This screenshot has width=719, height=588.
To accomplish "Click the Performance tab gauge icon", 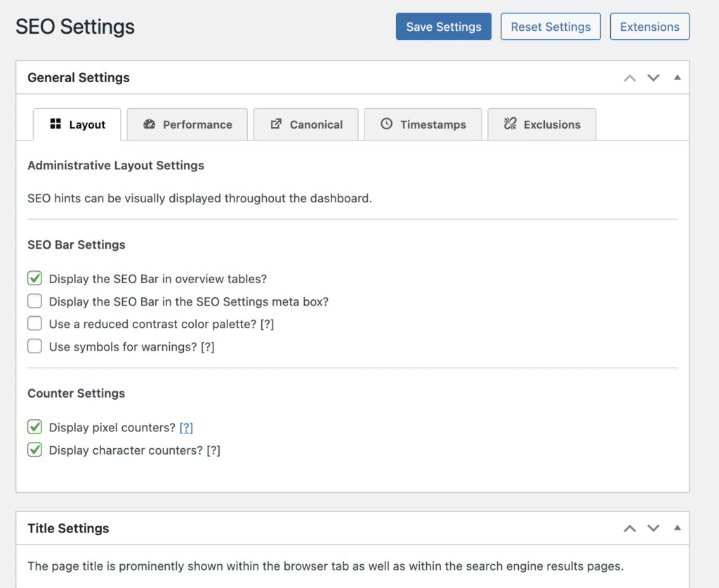I will [x=149, y=124].
